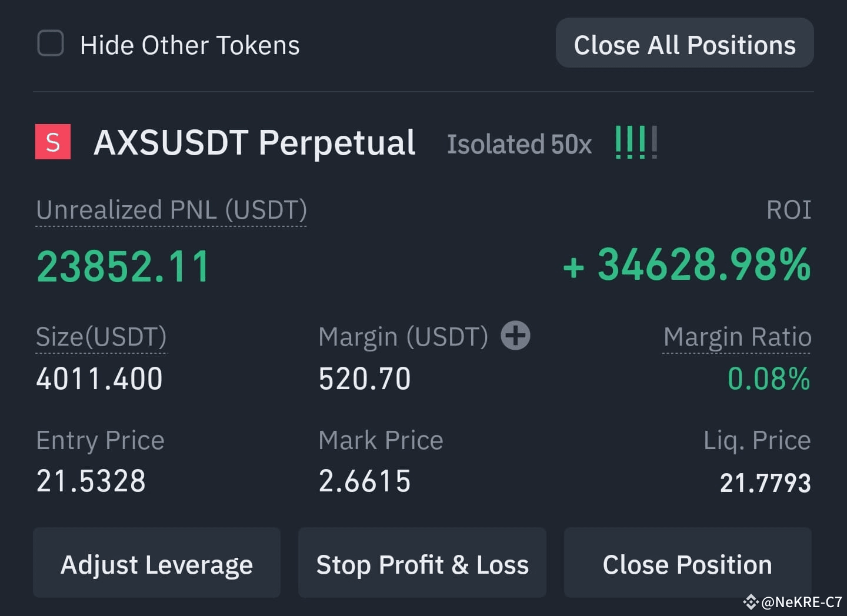Click the 2.6615 mark price value
Screen dimensions: 847x616
365,481
